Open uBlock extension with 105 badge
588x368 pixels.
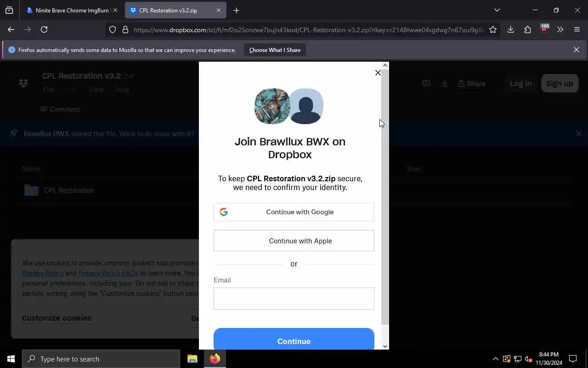(x=544, y=29)
